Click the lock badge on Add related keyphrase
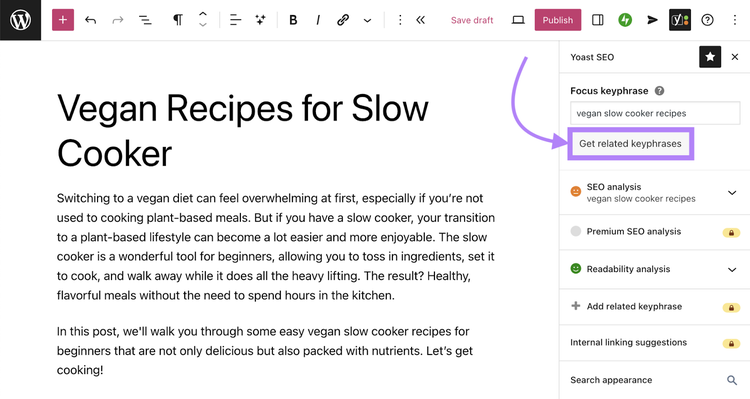The image size is (750, 399). tap(731, 307)
